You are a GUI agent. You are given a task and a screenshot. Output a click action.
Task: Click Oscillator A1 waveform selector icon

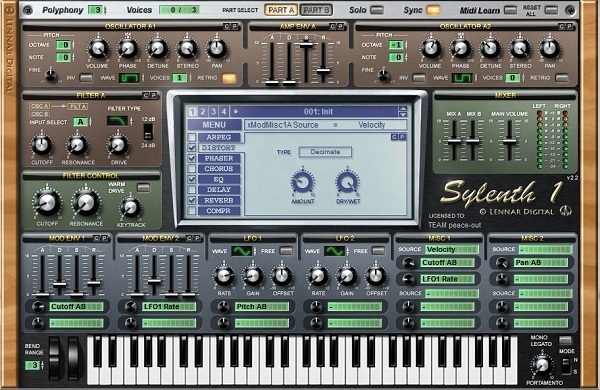[129, 78]
